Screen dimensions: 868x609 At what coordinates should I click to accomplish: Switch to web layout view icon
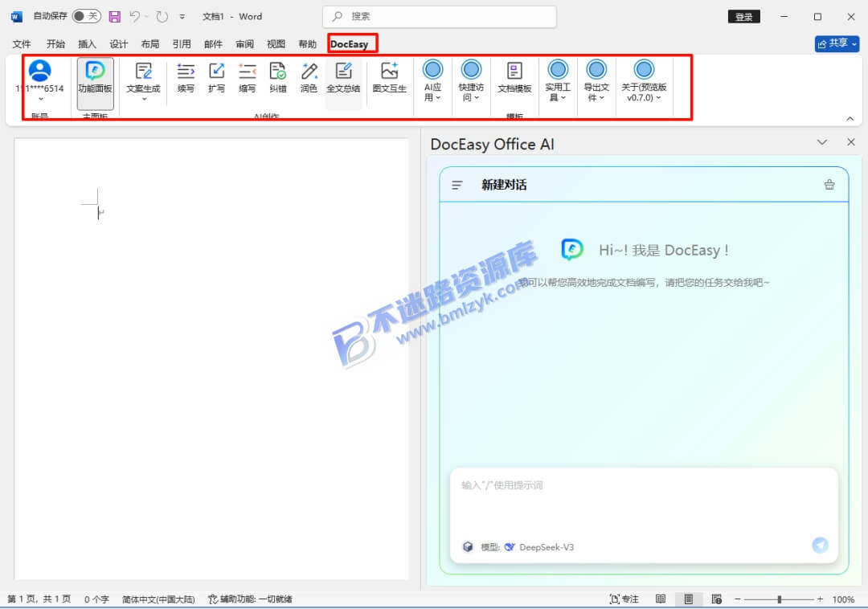(716, 599)
